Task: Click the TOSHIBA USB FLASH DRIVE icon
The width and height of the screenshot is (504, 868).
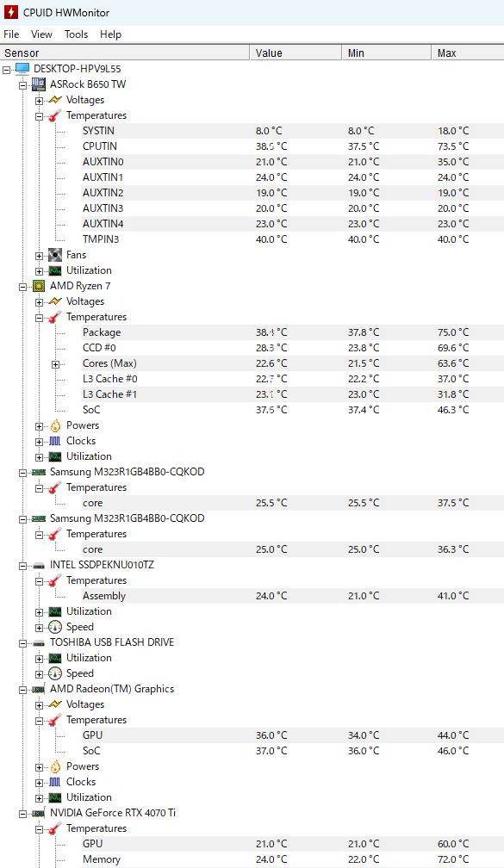Action: 38,642
